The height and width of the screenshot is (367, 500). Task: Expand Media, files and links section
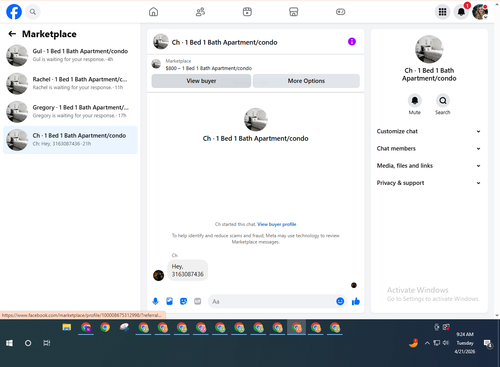429,166
